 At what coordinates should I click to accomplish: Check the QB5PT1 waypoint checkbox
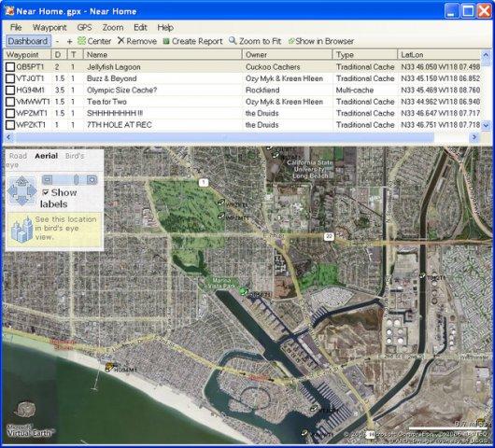point(10,67)
